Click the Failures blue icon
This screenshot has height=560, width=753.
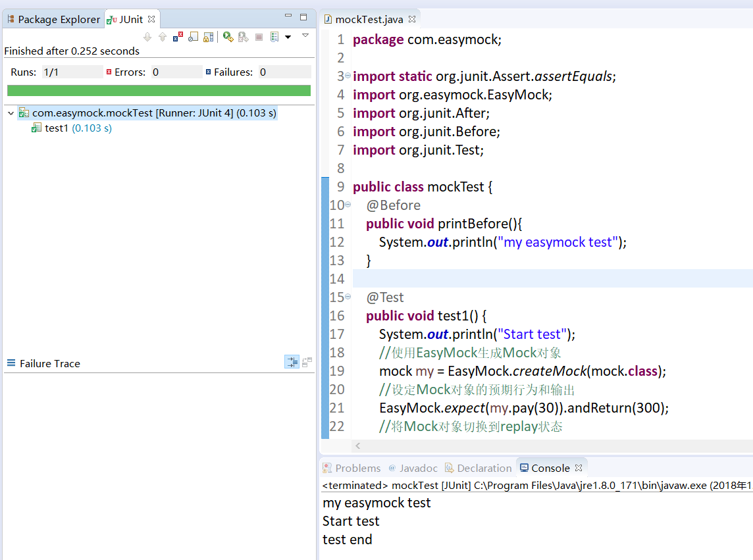(209, 72)
